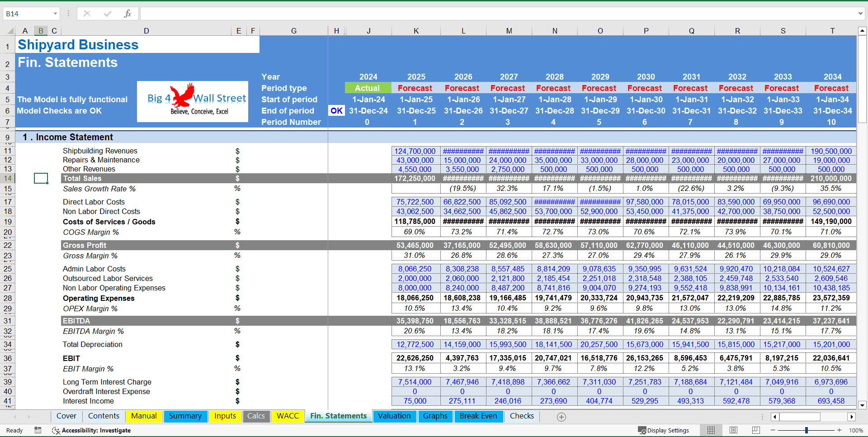
Task: Click the Name Box showing B14
Action: tap(27, 14)
